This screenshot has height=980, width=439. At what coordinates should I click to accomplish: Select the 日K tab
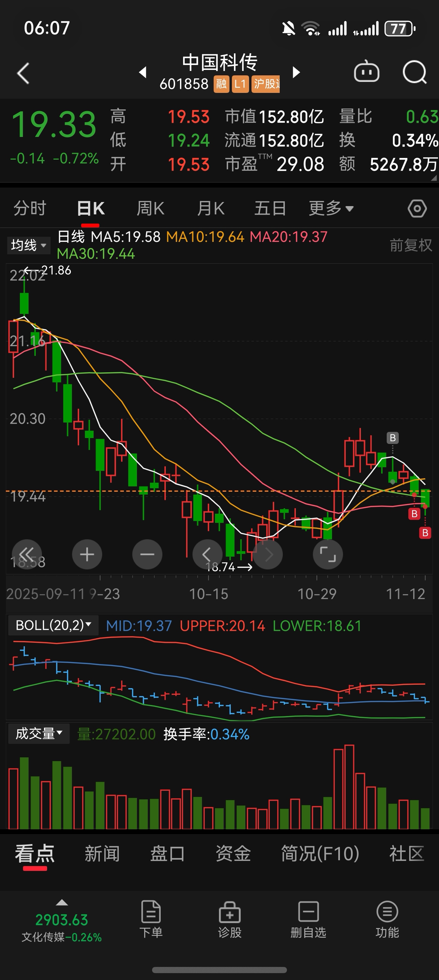coord(90,209)
